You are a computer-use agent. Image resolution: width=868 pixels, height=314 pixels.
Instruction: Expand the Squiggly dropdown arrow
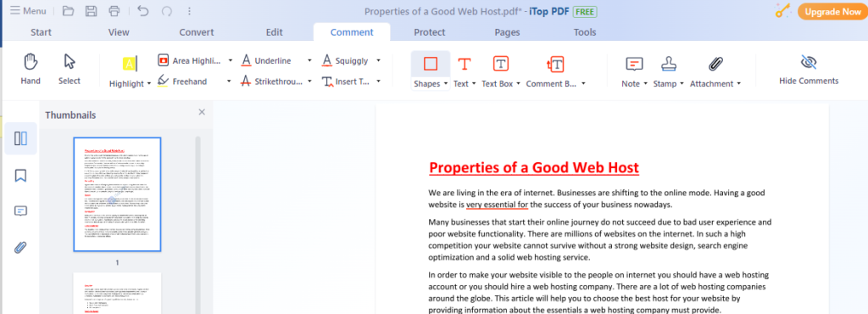point(378,60)
